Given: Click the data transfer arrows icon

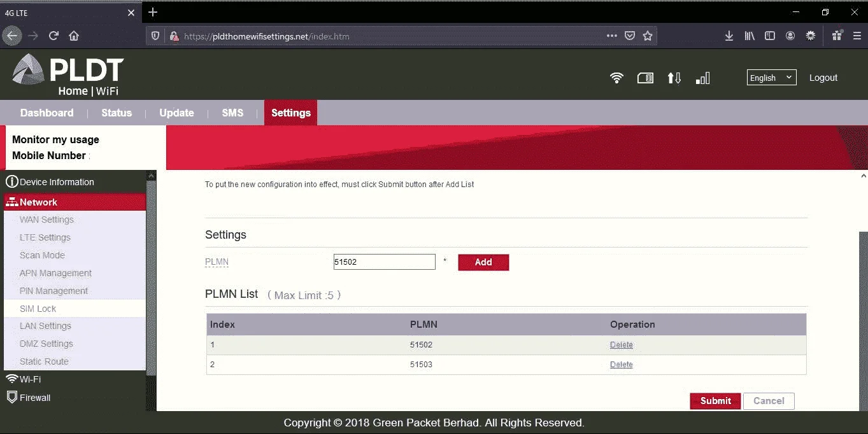Looking at the screenshot, I should 674,78.
